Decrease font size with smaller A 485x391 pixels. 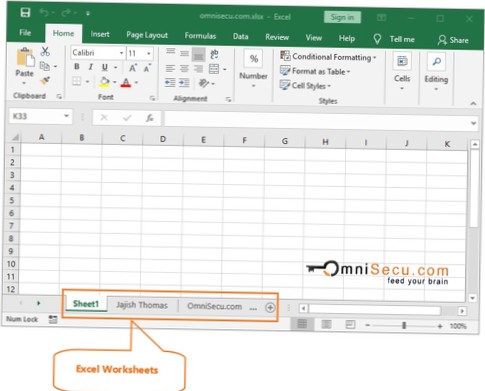point(147,68)
